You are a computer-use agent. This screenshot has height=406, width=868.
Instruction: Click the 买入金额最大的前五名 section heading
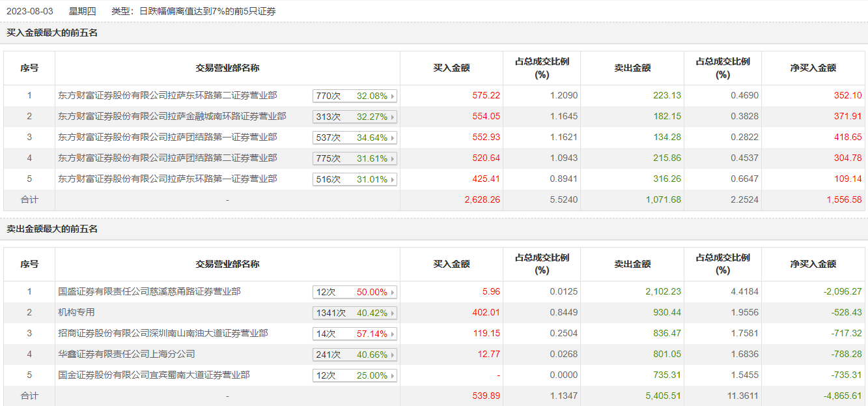click(x=52, y=33)
